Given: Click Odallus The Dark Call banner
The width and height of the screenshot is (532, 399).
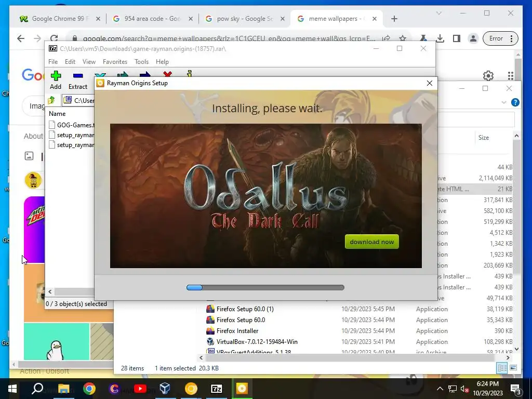Looking at the screenshot, I should [265, 196].
